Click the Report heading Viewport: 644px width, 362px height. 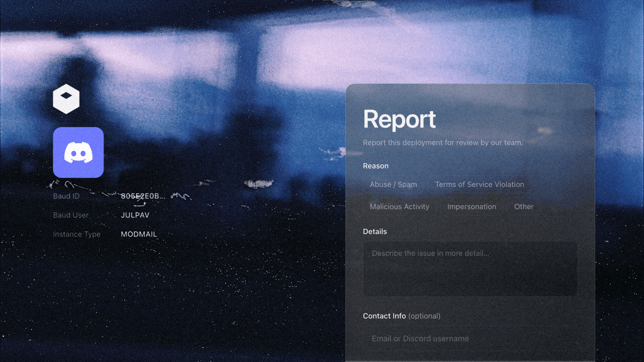[399, 119]
